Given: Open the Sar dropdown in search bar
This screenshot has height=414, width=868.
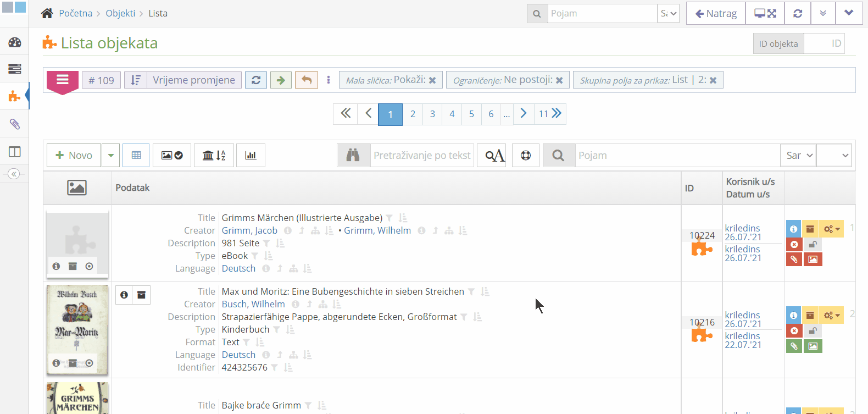Looking at the screenshot, I should coord(798,156).
